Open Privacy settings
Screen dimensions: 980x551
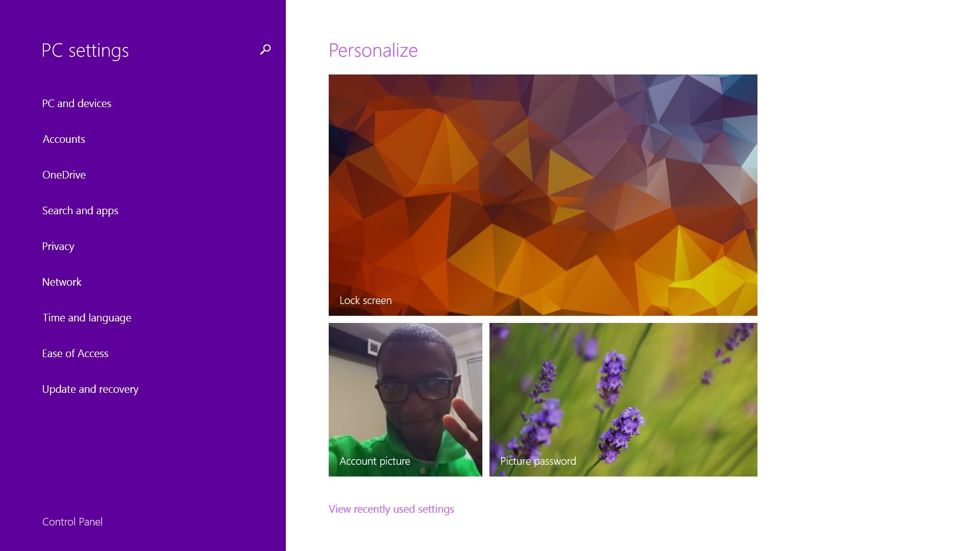[58, 246]
